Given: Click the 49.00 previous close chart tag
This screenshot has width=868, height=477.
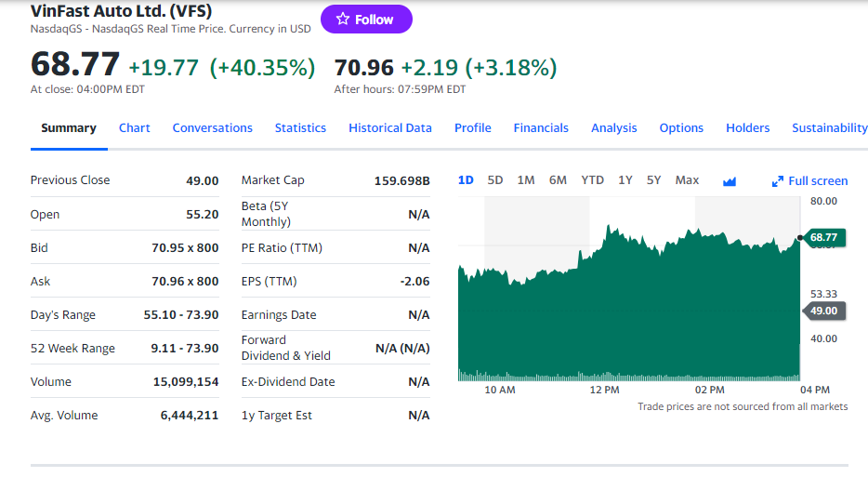Looking at the screenshot, I should (823, 311).
